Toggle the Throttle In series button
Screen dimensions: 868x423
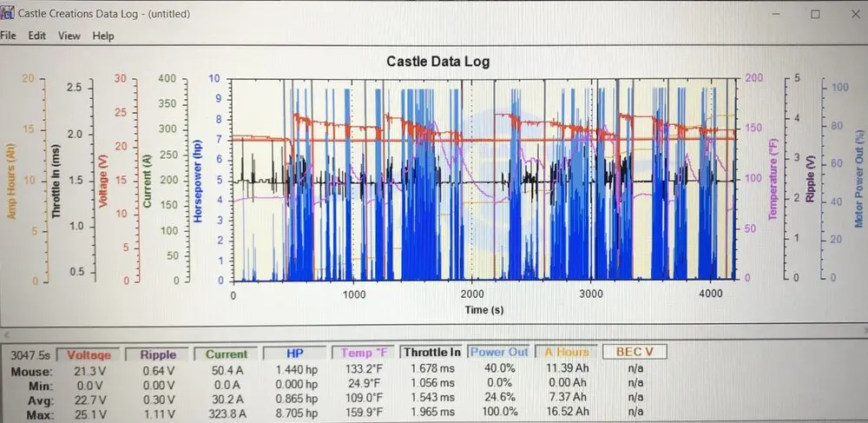(x=431, y=352)
